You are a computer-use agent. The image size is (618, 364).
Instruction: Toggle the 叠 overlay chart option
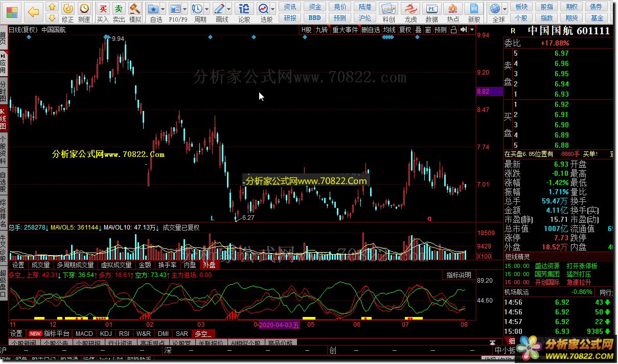418,30
